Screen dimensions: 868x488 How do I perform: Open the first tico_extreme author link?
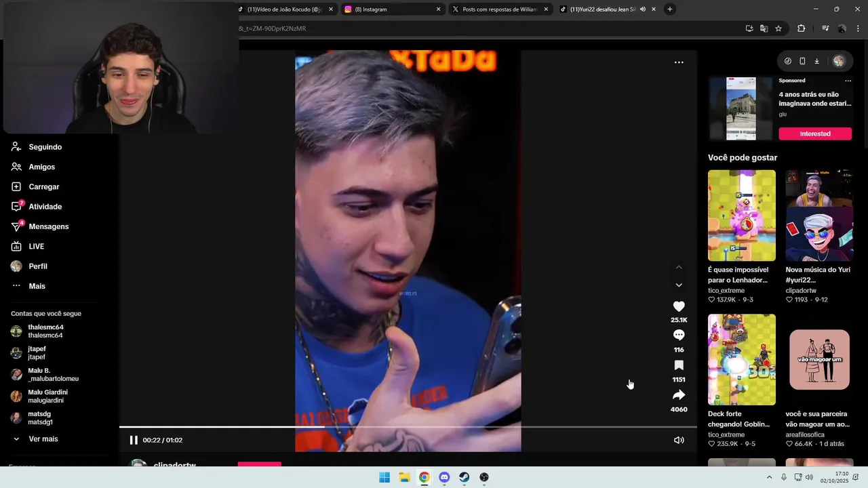coord(726,291)
